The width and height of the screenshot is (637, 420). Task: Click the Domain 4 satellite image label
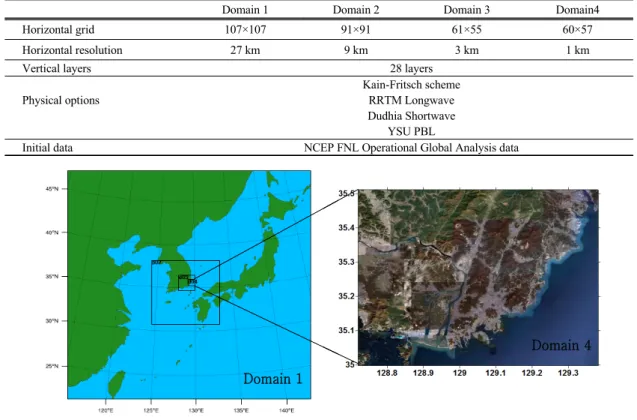pos(561,345)
